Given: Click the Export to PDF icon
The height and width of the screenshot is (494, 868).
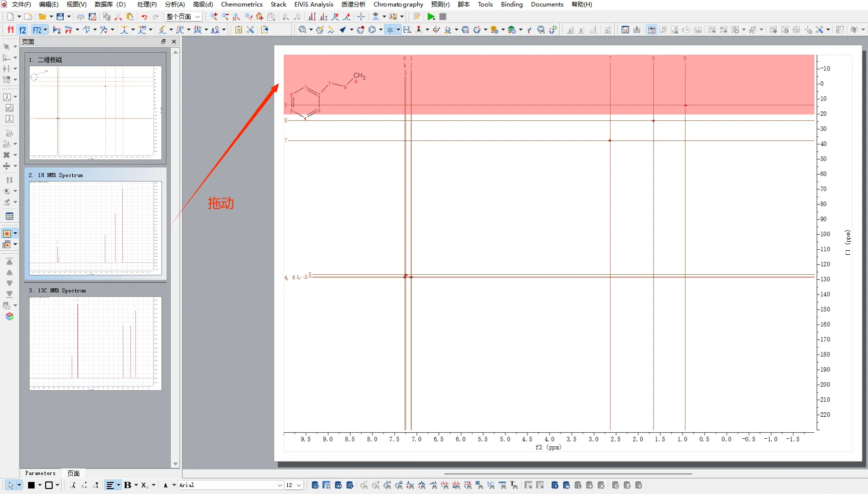Looking at the screenshot, I should (x=92, y=17).
